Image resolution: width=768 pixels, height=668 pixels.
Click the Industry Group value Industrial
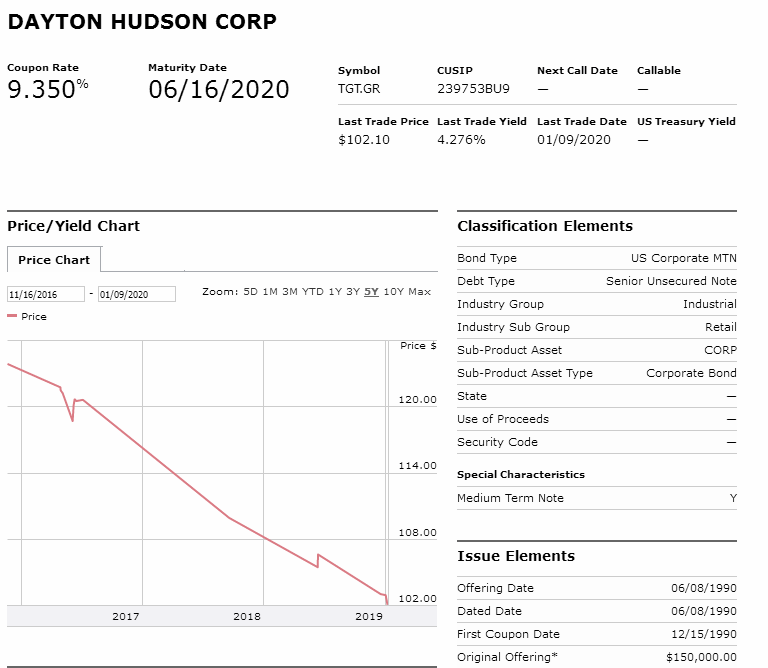click(x=710, y=304)
